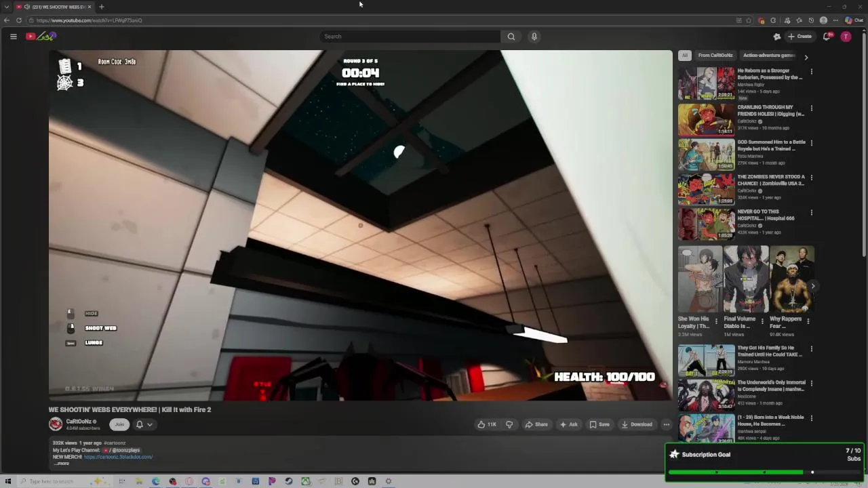Show next shorts with the arrow
The image size is (868, 488).
click(x=812, y=286)
